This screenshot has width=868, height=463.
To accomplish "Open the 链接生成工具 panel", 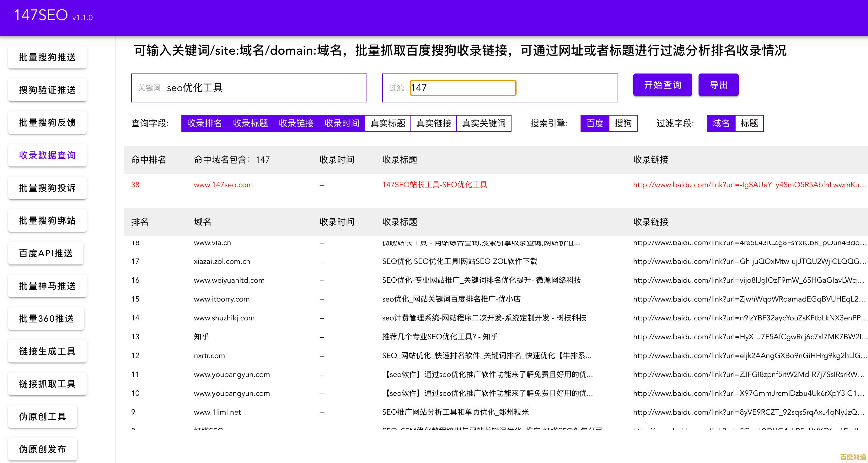I will pos(47,351).
